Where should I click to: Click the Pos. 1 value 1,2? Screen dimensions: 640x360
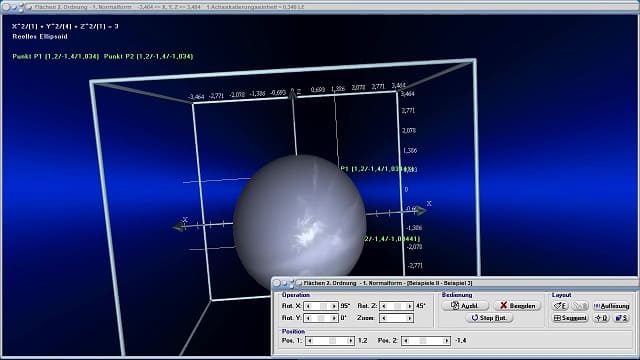(362, 340)
